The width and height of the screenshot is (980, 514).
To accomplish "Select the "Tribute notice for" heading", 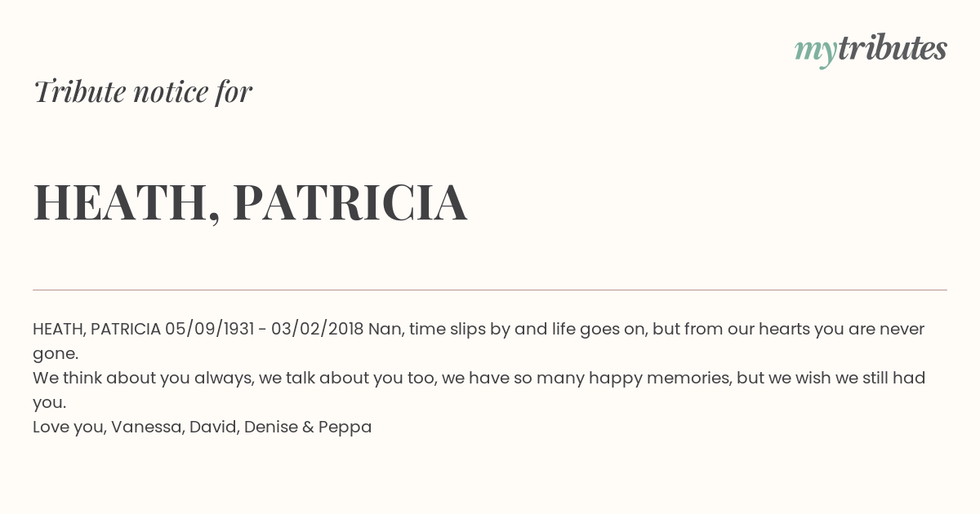I will click(143, 92).
